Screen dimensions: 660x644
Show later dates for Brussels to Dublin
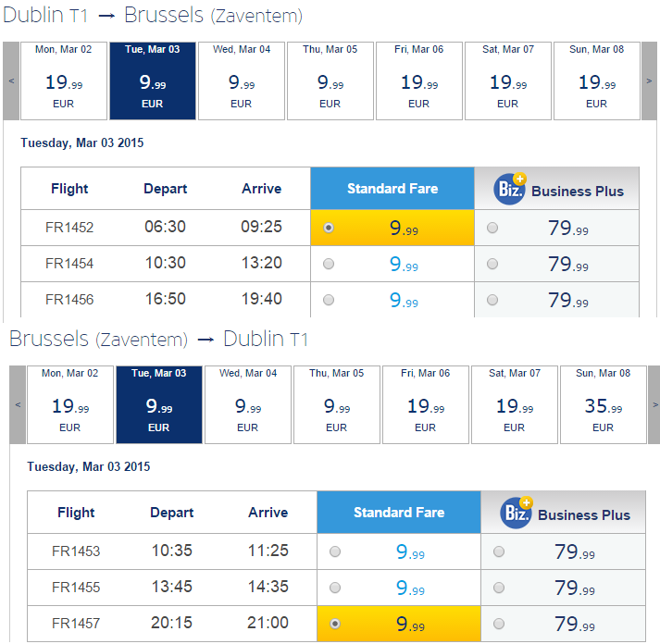655,404
